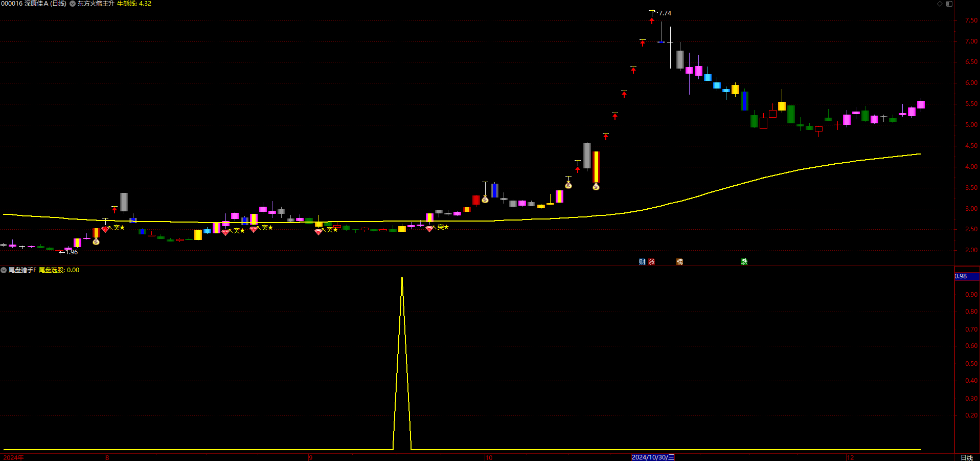The width and height of the screenshot is (980, 461).
Task: Click the 5.00 price level on the right axis
Action: tap(971, 125)
